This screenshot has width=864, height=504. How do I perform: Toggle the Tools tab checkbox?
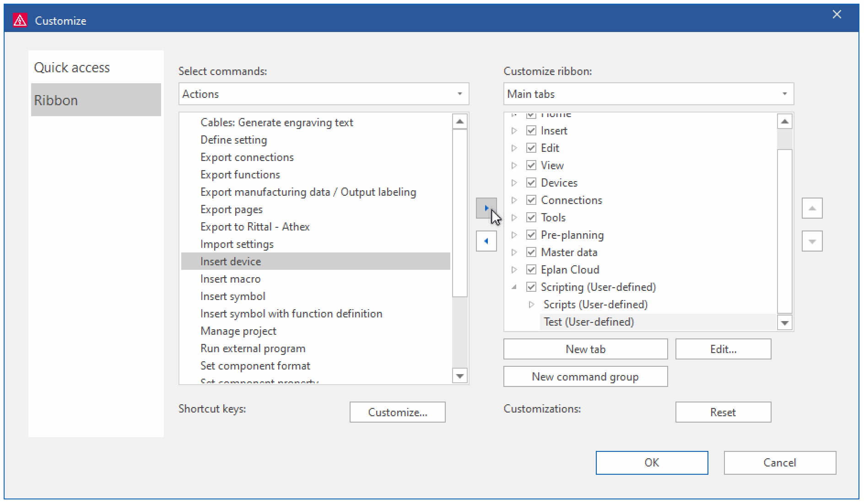[x=531, y=217]
